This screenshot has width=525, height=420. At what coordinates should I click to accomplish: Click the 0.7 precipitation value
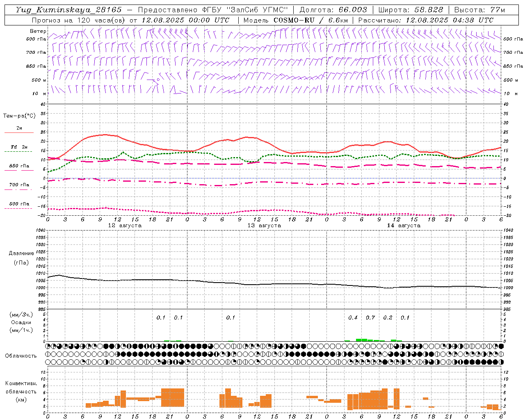pyautogui.click(x=370, y=317)
